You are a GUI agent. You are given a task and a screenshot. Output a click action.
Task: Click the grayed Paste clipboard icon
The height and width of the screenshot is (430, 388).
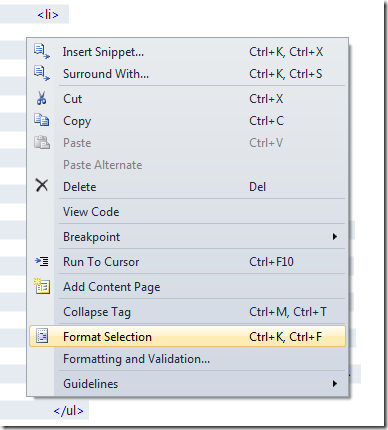[42, 142]
